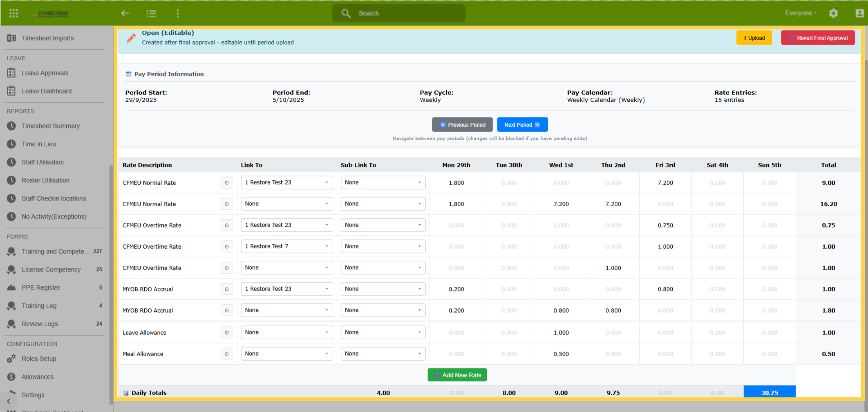Click total 16.20 in second row
Screen dimensions: 868x412
click(x=828, y=204)
